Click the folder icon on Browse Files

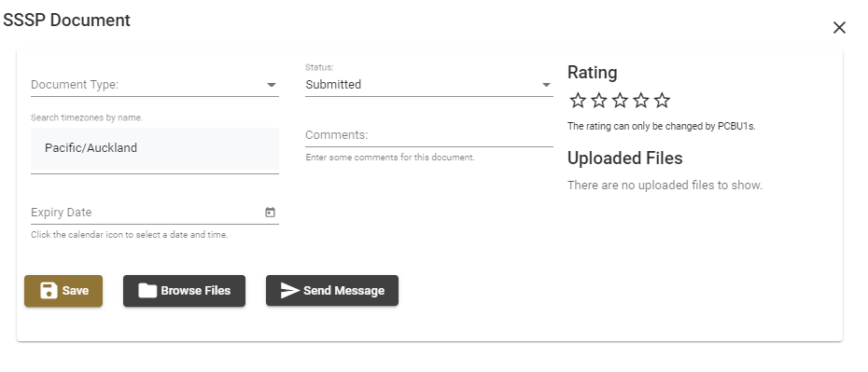click(x=147, y=290)
